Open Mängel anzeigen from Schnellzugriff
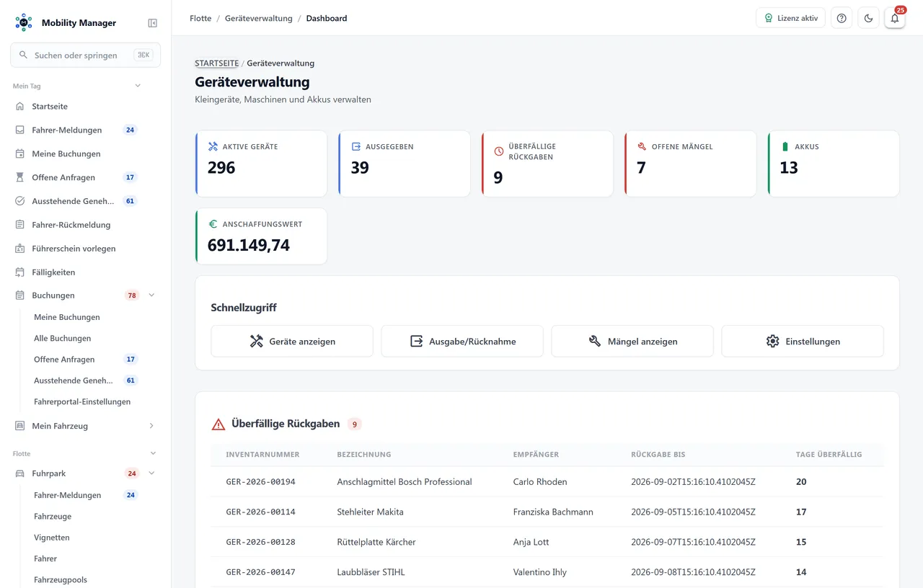 [x=632, y=342]
